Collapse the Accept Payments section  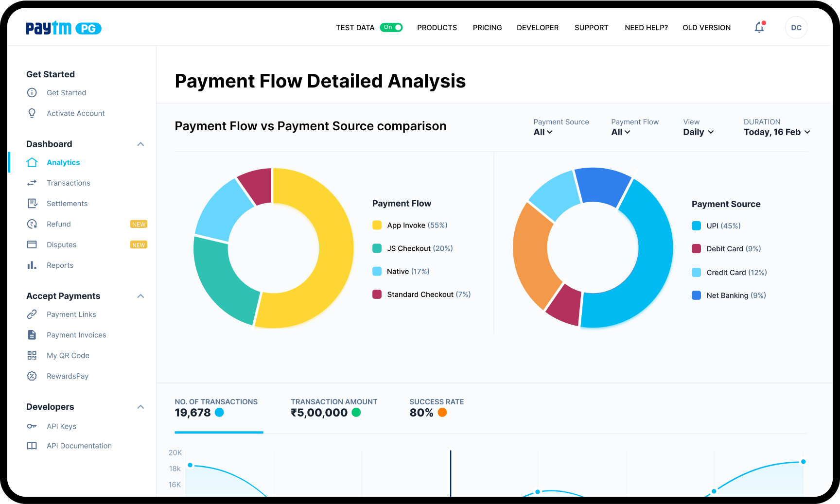click(140, 296)
